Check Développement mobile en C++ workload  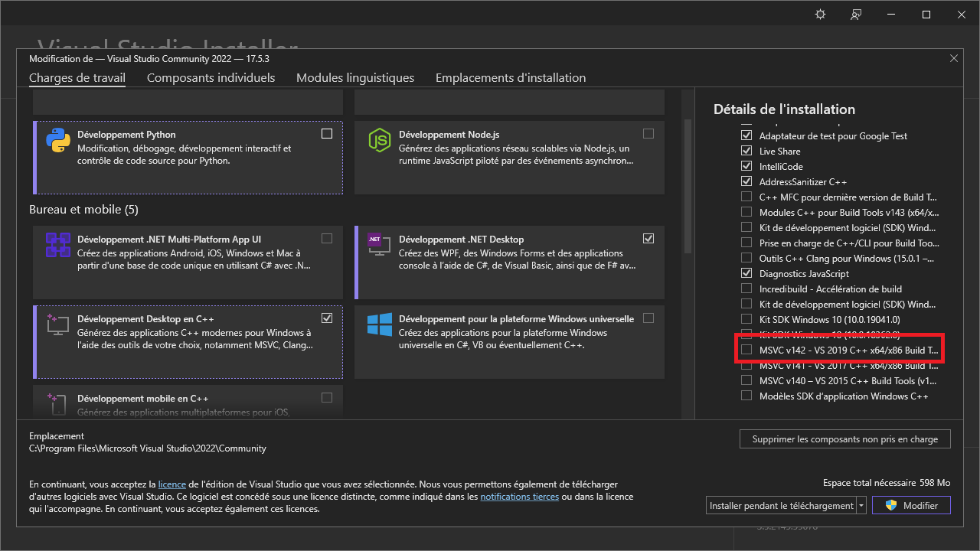[327, 397]
